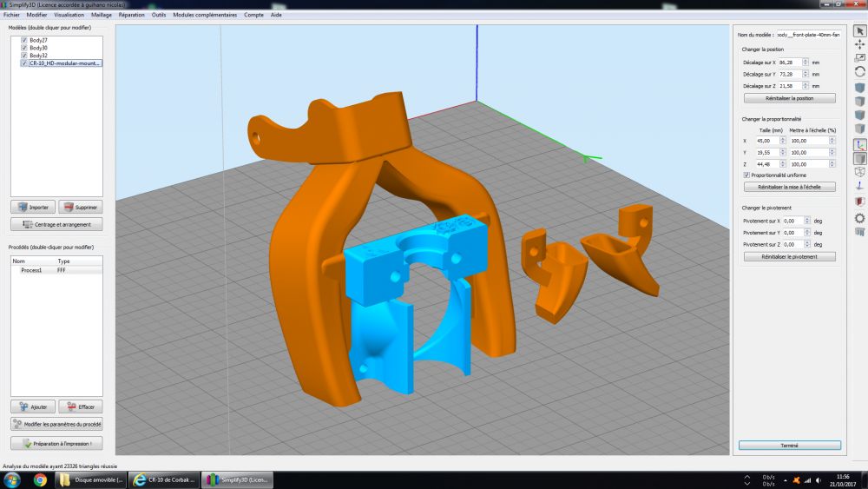Toggle the coordinate axes display icon
The image size is (868, 489).
[859, 145]
